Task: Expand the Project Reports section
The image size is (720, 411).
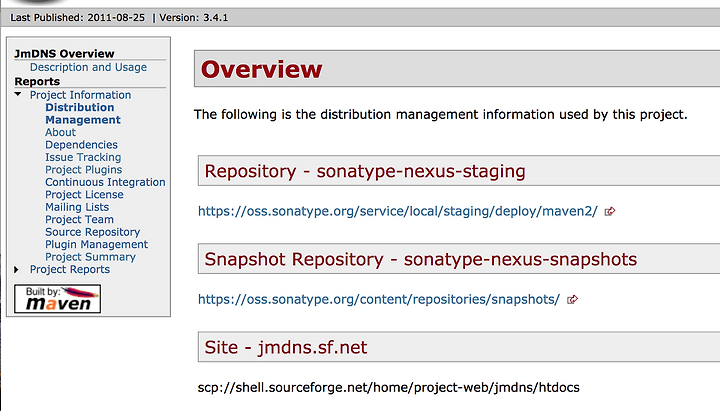Action: coord(17,270)
